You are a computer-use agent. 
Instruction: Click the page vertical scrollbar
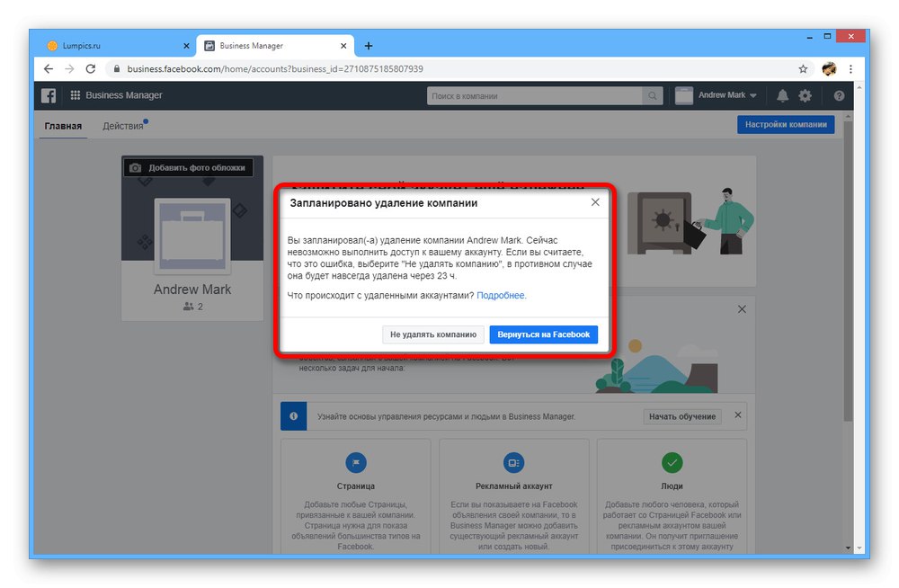[848, 270]
